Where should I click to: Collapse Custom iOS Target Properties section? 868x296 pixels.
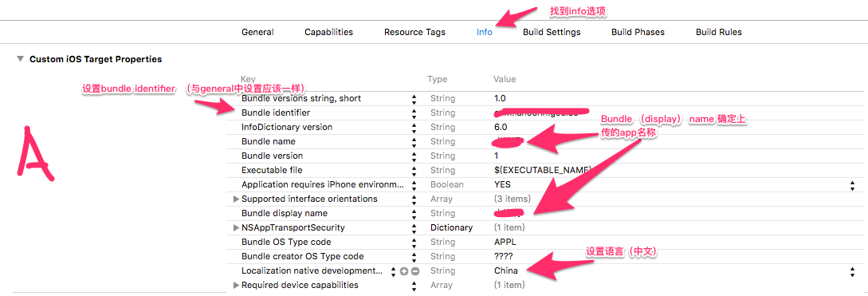[21, 59]
